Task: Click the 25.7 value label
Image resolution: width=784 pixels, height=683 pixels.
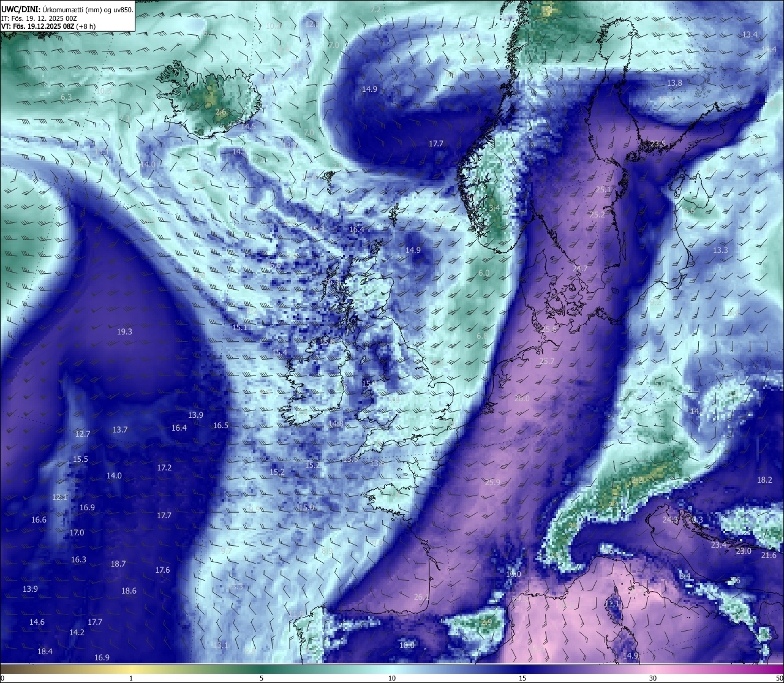Action: click(546, 361)
